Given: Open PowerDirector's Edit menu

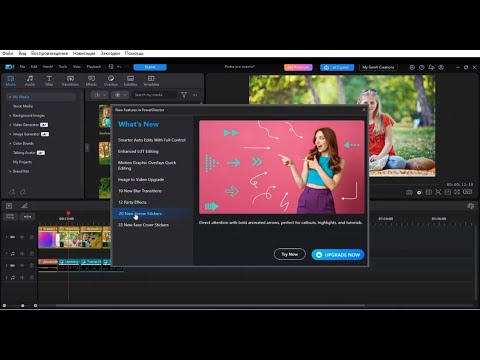Looking at the screenshot, I should tap(34, 67).
